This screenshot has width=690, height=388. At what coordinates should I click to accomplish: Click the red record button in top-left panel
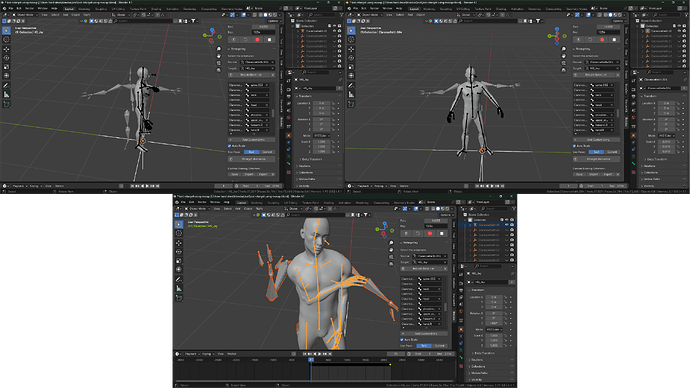coord(257,40)
